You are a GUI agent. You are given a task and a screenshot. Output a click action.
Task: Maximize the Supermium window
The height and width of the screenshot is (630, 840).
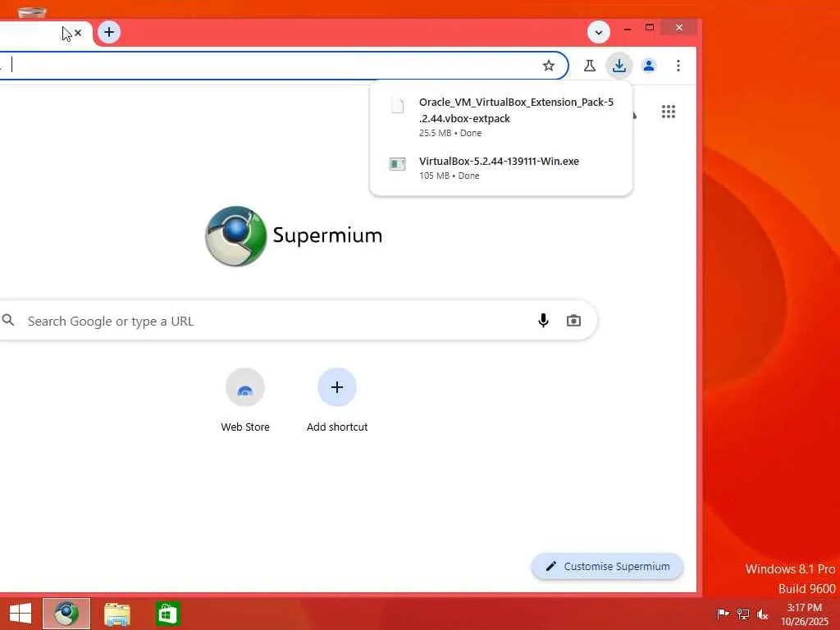(650, 27)
